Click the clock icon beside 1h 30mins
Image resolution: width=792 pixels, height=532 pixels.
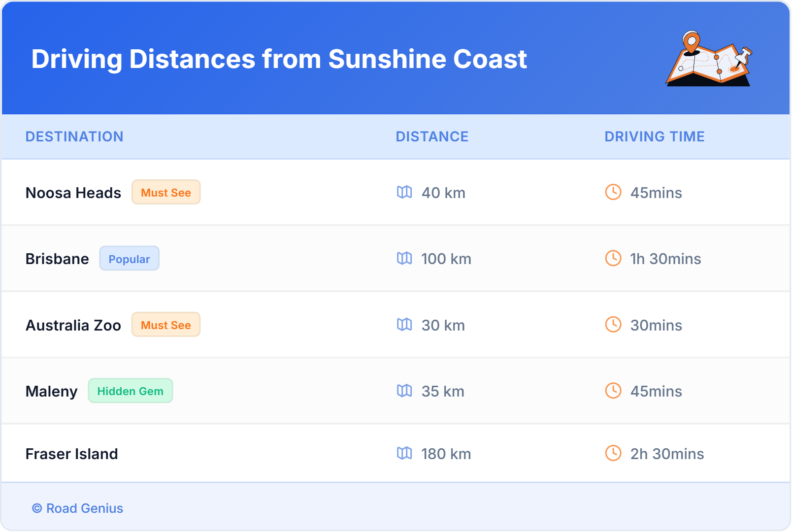[613, 258]
